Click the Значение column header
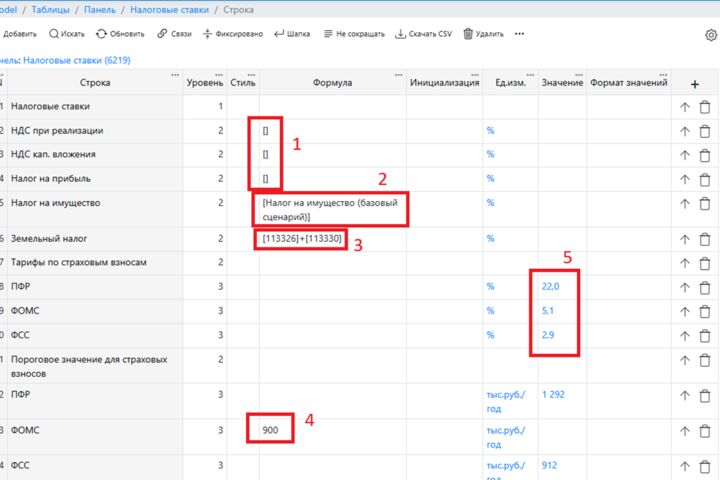720x480 pixels. (562, 83)
